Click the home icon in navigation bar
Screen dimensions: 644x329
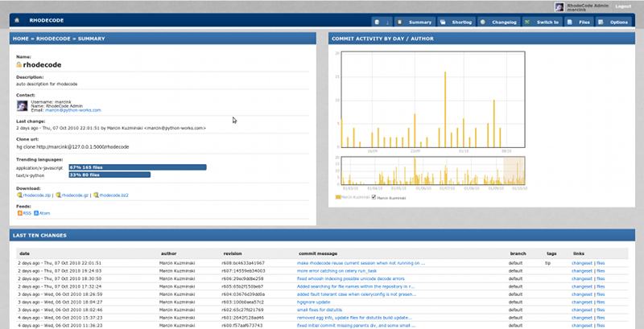coord(17,21)
